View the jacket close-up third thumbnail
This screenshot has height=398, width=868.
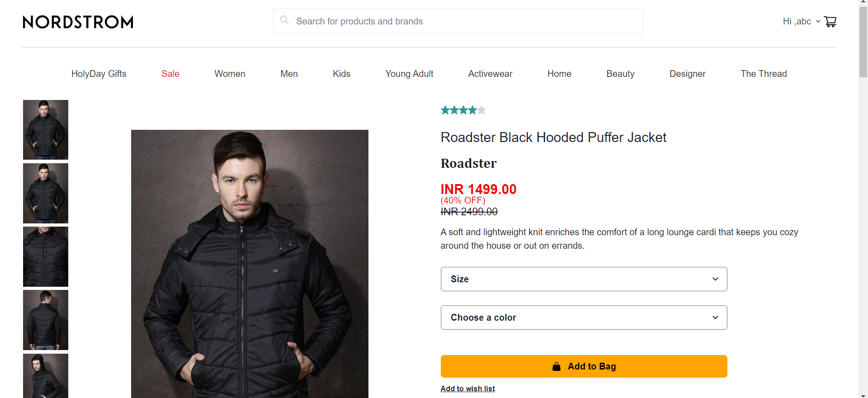pyautogui.click(x=46, y=256)
